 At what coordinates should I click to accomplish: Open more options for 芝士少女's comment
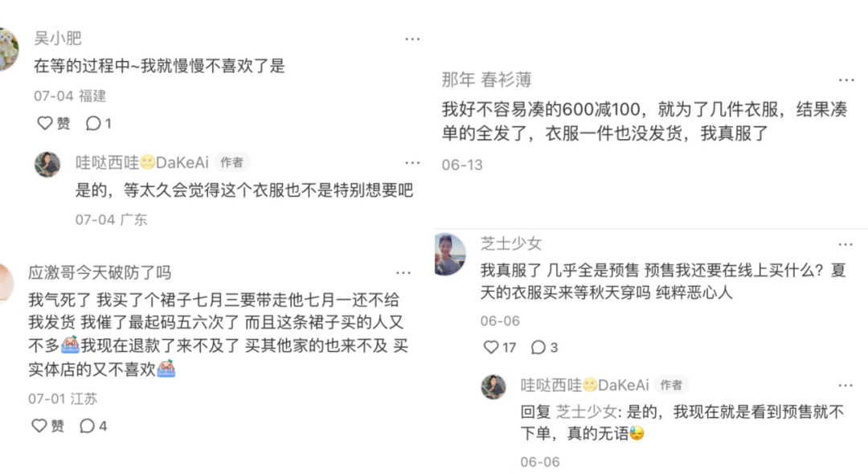point(845,244)
